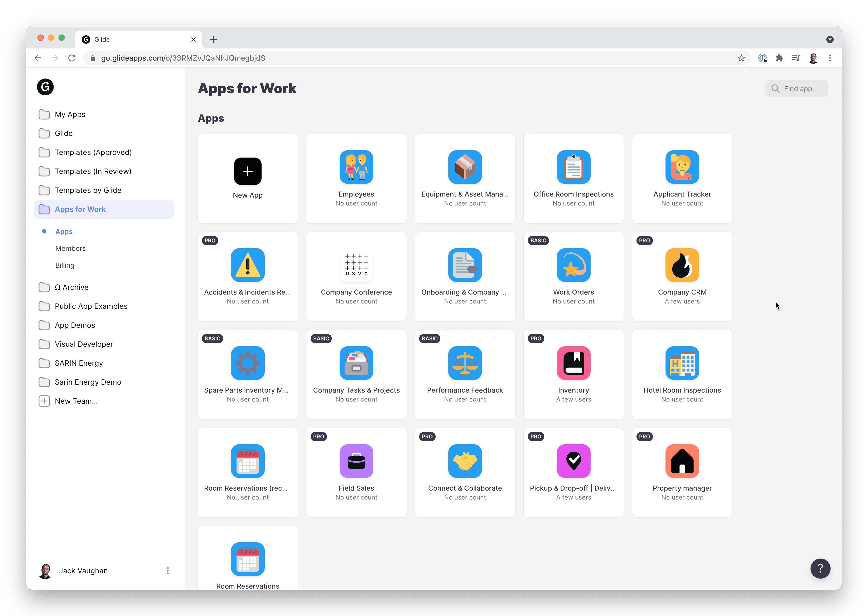This screenshot has height=616, width=868.
Task: Create an app with the New App card
Action: 248,178
